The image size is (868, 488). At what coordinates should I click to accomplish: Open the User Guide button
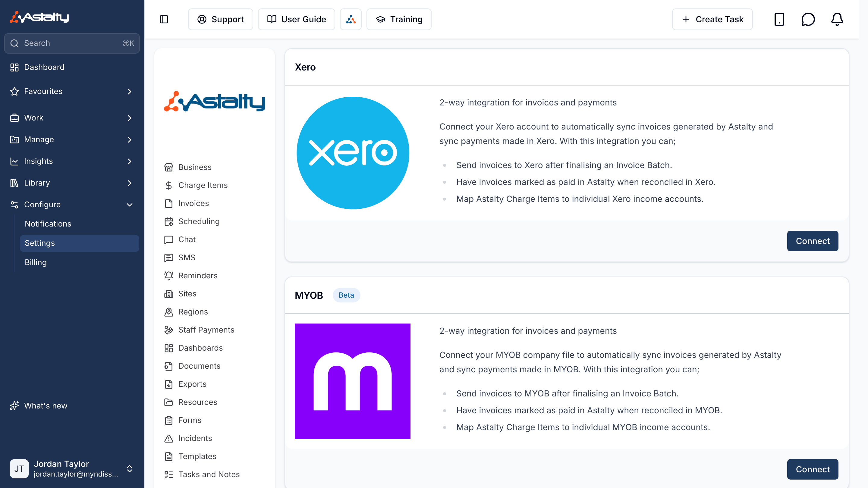(296, 19)
